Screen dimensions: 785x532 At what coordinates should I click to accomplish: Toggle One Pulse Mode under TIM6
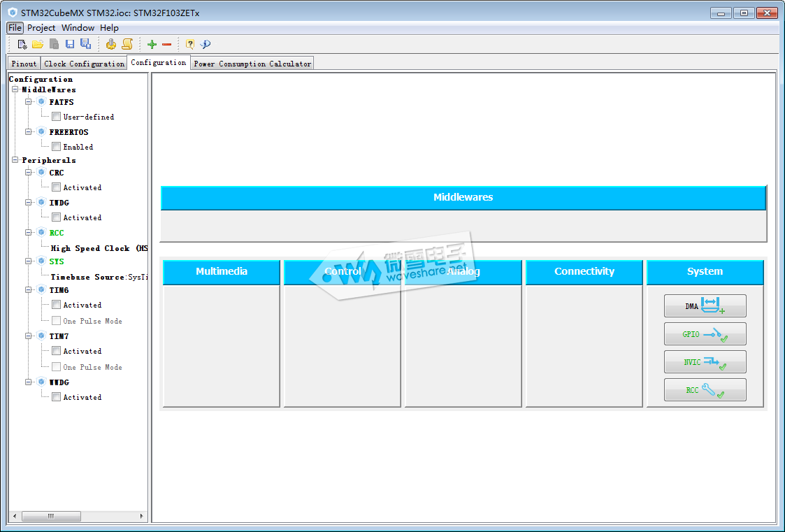pyautogui.click(x=57, y=321)
